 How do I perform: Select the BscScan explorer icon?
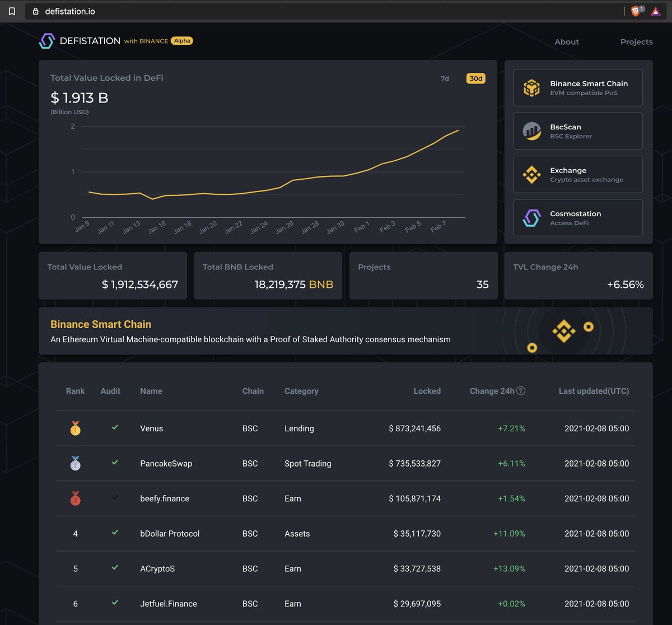[531, 130]
